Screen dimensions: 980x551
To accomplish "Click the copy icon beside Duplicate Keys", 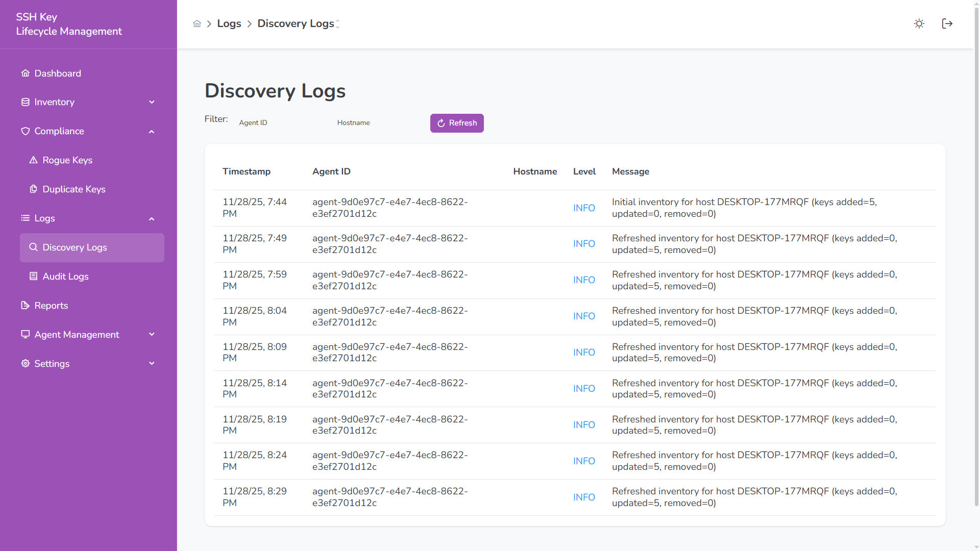I will [x=34, y=189].
